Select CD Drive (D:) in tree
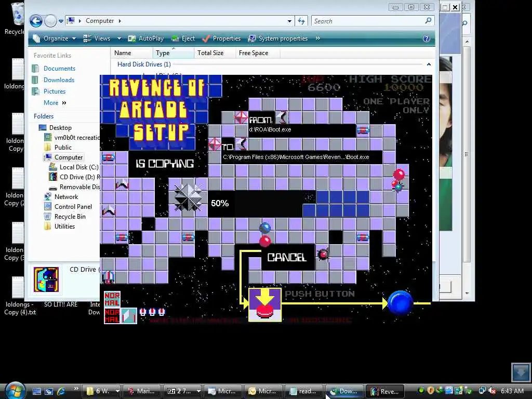This screenshot has width=532, height=399. click(x=74, y=177)
